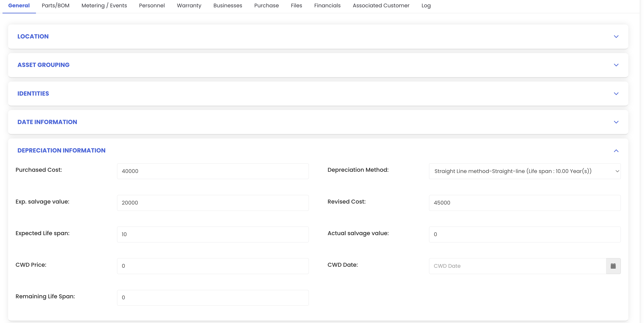Switch to the Log tab
Viewport: 644px width, 323px height.
[426, 5]
